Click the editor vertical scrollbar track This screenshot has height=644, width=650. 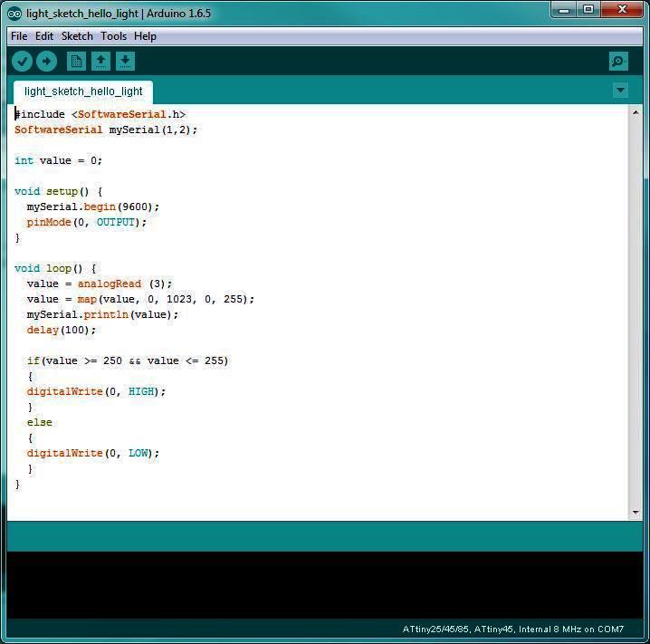tap(636, 312)
